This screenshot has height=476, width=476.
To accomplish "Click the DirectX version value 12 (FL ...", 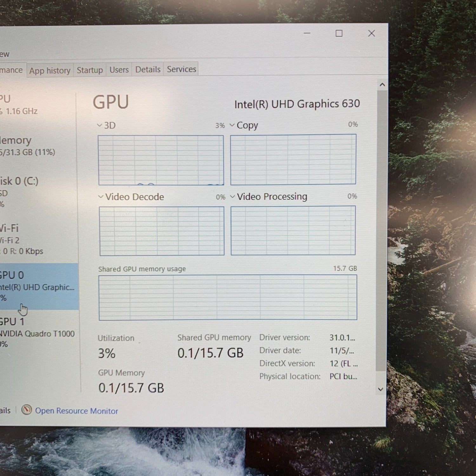I will click(x=344, y=363).
